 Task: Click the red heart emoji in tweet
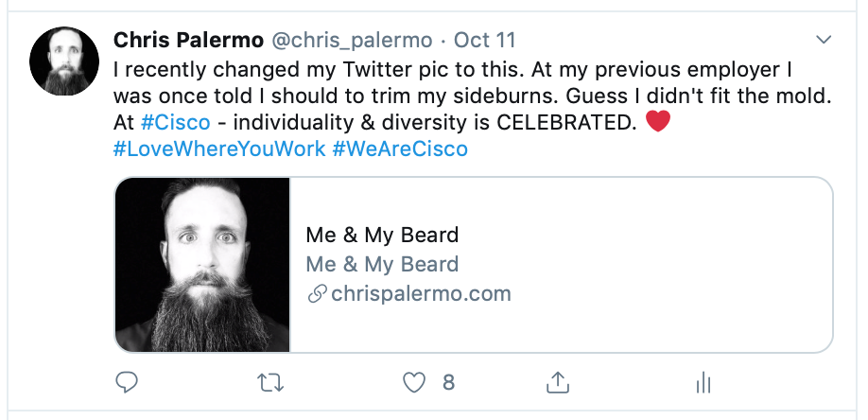pyautogui.click(x=657, y=123)
